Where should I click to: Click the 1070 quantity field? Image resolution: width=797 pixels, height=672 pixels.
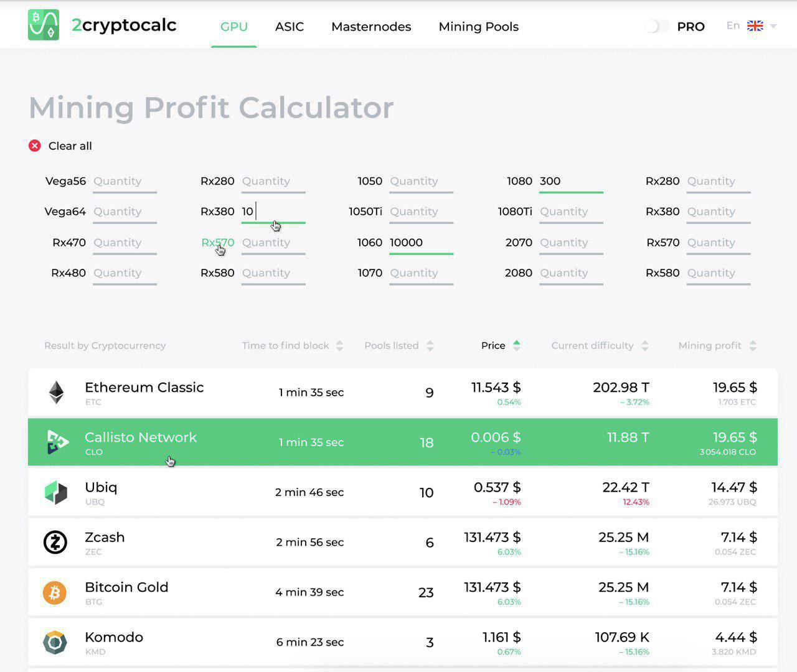point(422,274)
